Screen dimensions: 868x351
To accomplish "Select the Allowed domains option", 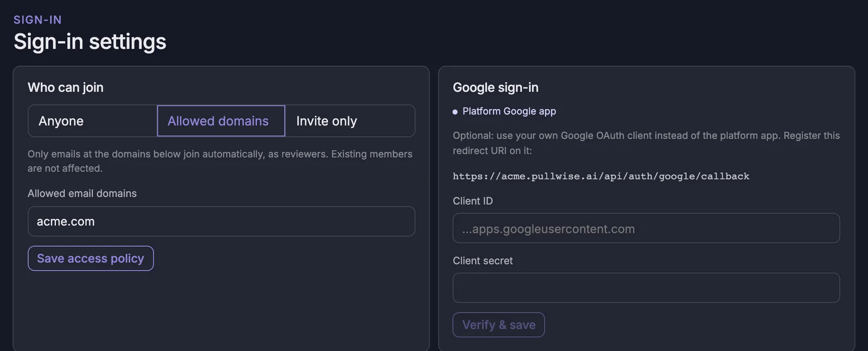I will point(221,121).
